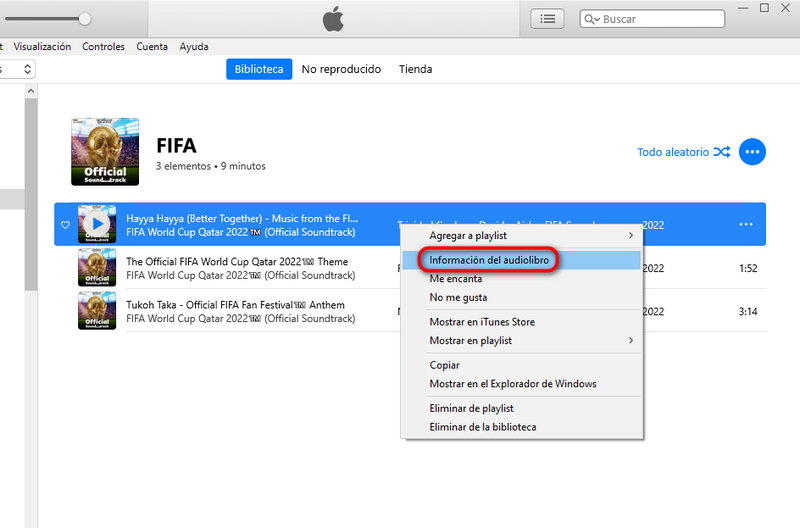This screenshot has height=528, width=800.
Task: Open the Controles menu
Action: click(x=103, y=46)
